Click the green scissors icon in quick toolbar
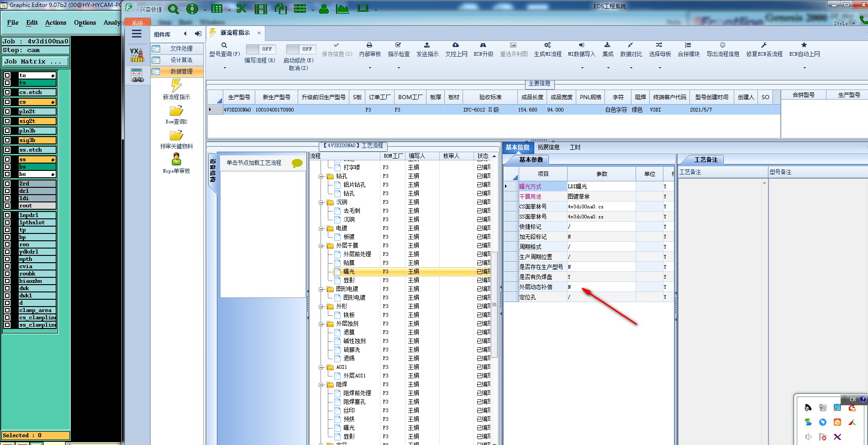 (242, 8)
